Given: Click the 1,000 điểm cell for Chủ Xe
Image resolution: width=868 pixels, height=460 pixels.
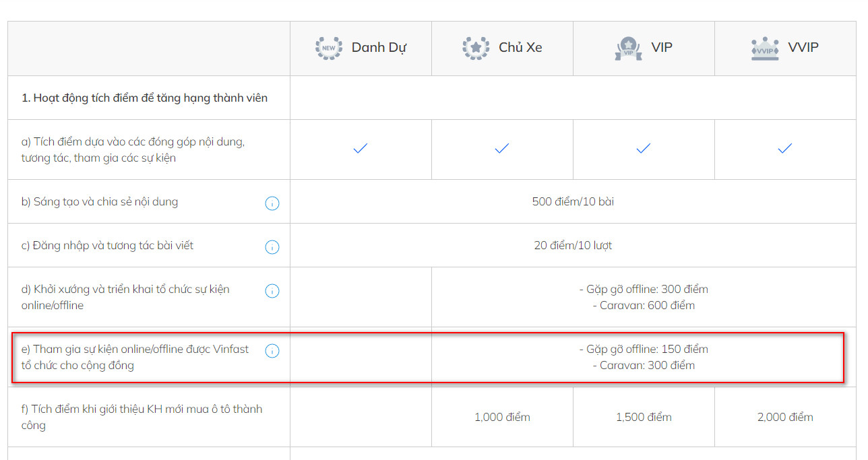Looking at the screenshot, I should coord(502,418).
